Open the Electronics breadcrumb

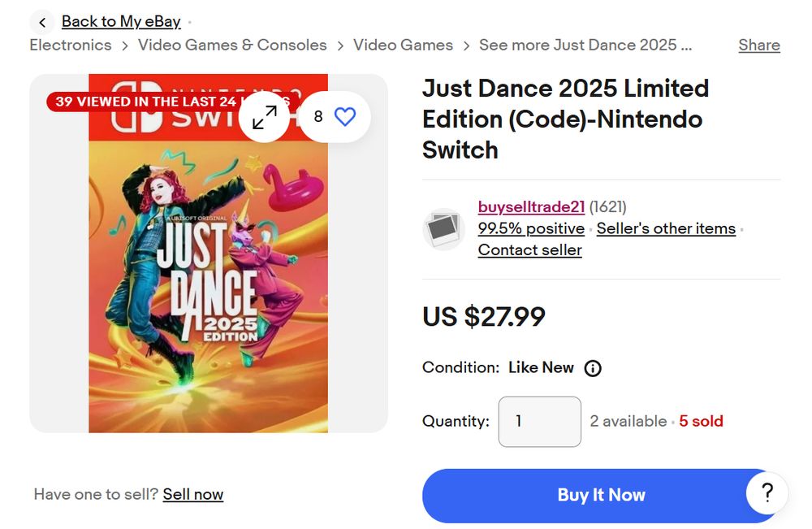tap(71, 45)
